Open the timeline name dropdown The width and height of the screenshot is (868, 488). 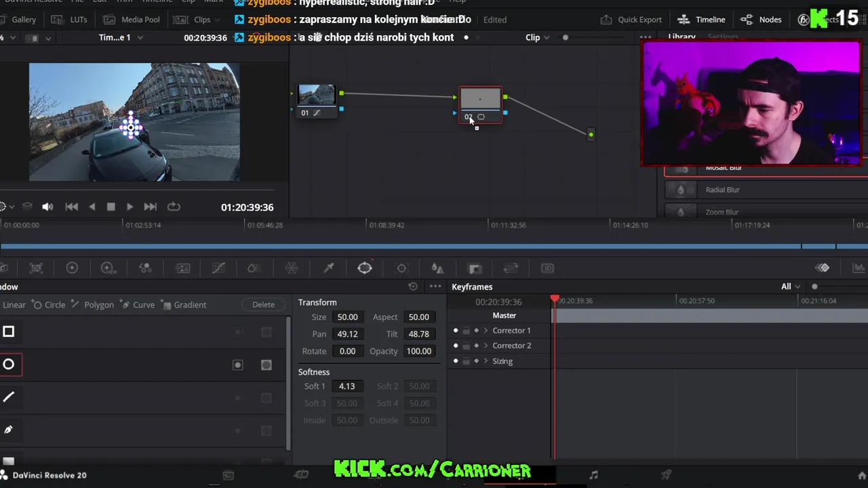click(x=121, y=37)
